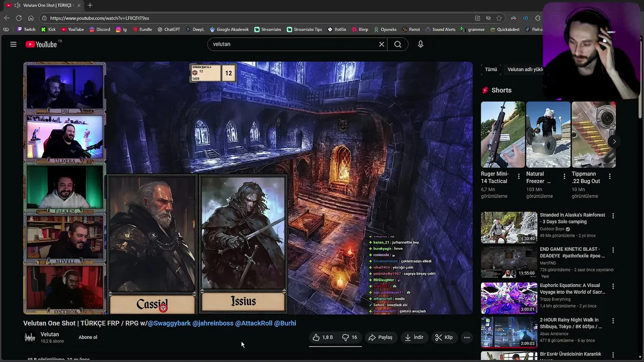Open the Botrix bookmark
The image size is (644, 362).
[x=337, y=30]
